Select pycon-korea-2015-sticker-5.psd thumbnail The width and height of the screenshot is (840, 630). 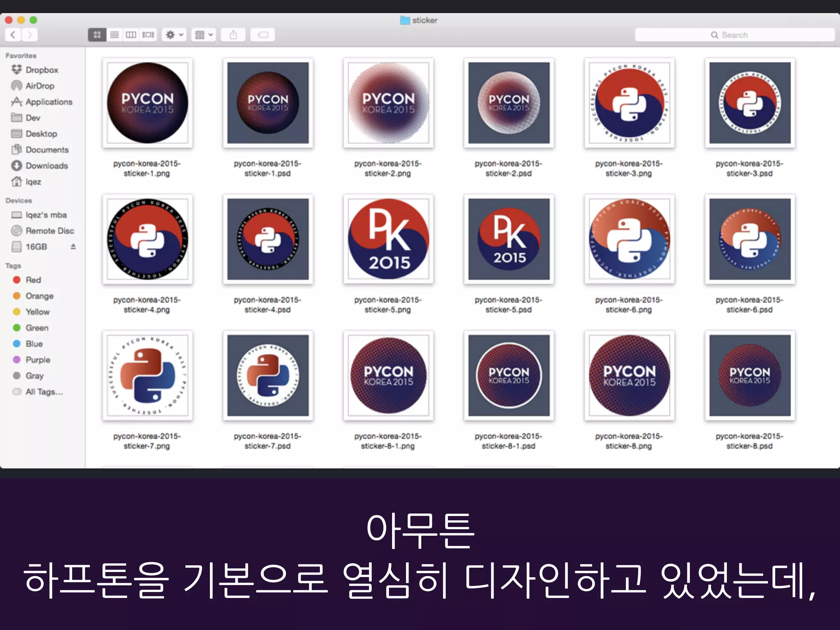pyautogui.click(x=509, y=239)
